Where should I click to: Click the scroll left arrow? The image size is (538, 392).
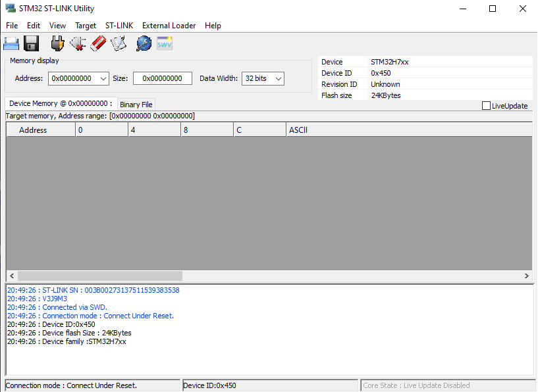12,276
